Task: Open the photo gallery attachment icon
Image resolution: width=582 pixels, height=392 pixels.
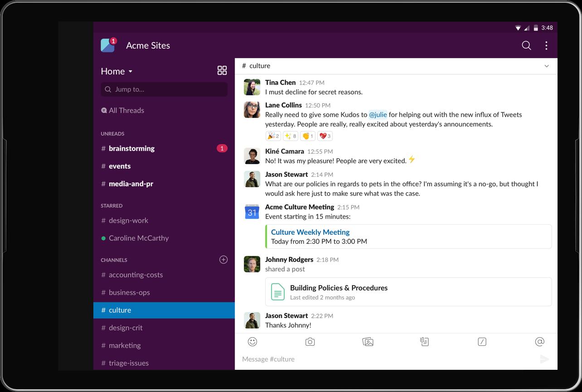Action: (x=368, y=342)
